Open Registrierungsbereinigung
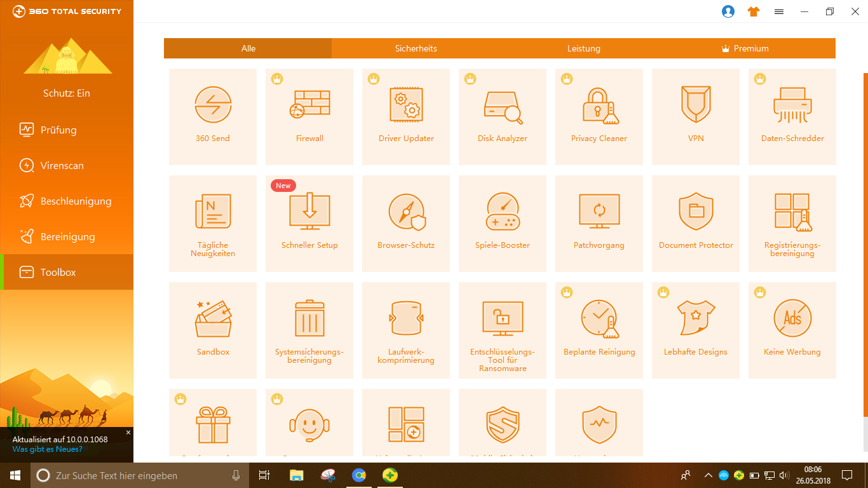868x488 pixels. (792, 224)
